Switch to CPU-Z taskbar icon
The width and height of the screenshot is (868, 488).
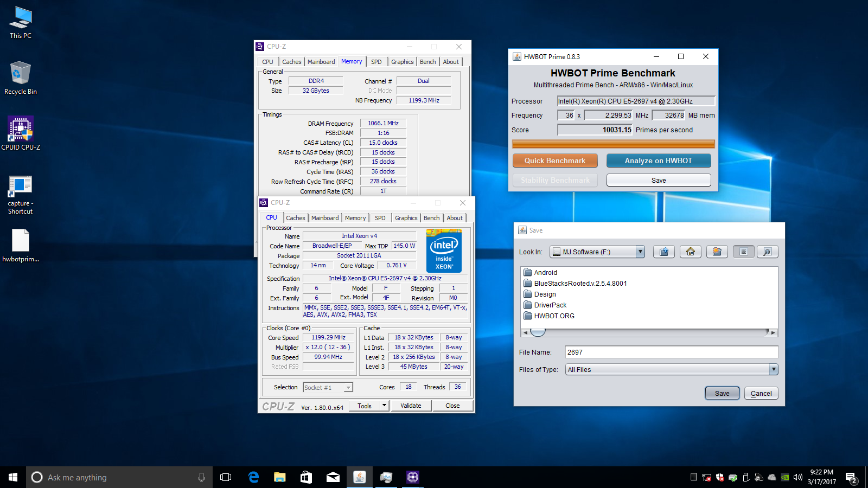[x=412, y=477]
